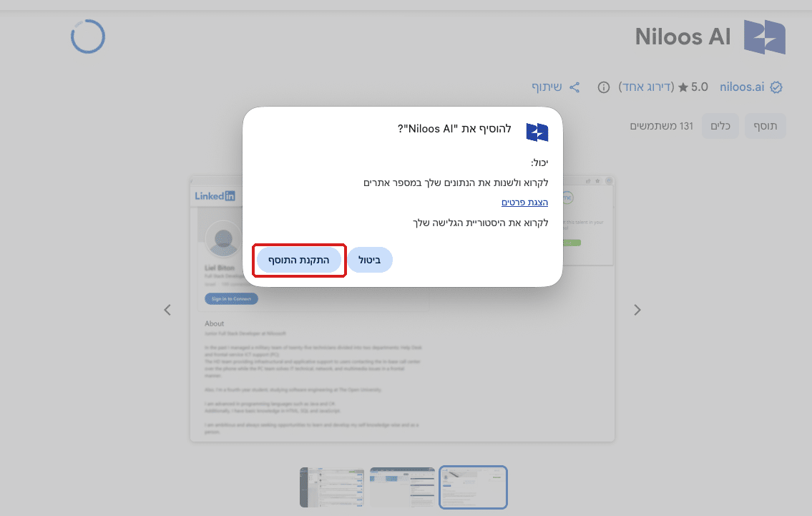This screenshot has width=812, height=516.
Task: Click the LinkedIn logo in preview image
Action: [215, 196]
